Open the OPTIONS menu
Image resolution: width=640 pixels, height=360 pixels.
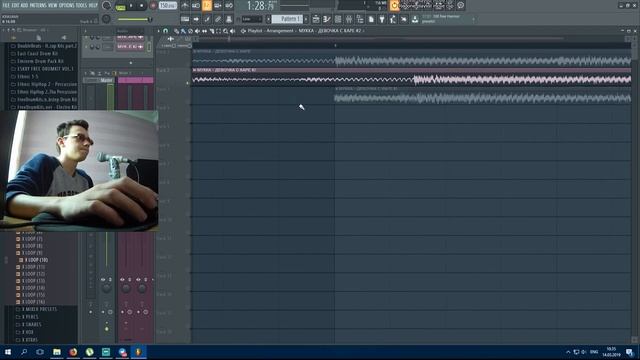(67, 5)
